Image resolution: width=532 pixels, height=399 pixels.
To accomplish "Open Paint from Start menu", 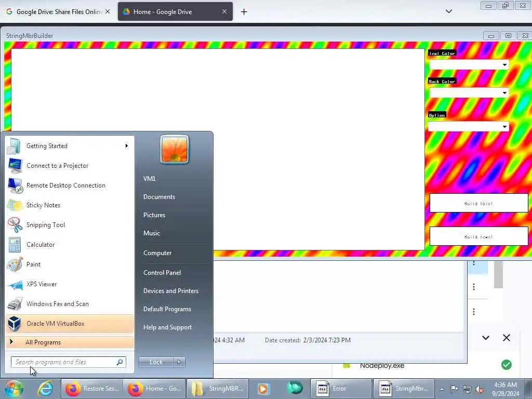I will point(70,264).
